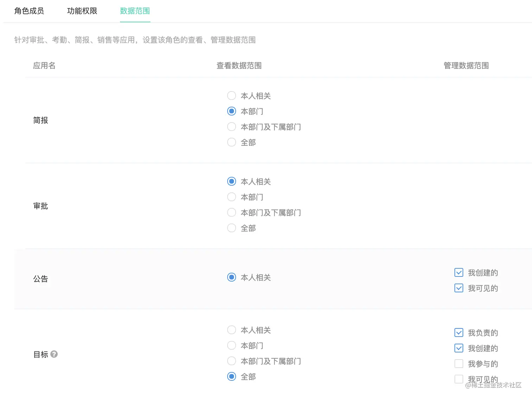Image resolution: width=532 pixels, height=399 pixels.
Task: Switch to the 角色成员 tab
Action: click(x=29, y=11)
